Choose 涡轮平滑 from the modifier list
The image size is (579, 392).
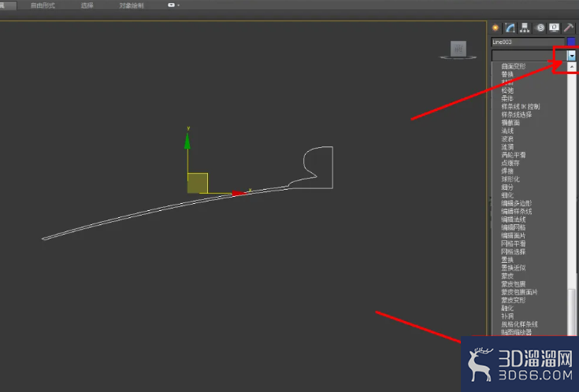(514, 155)
